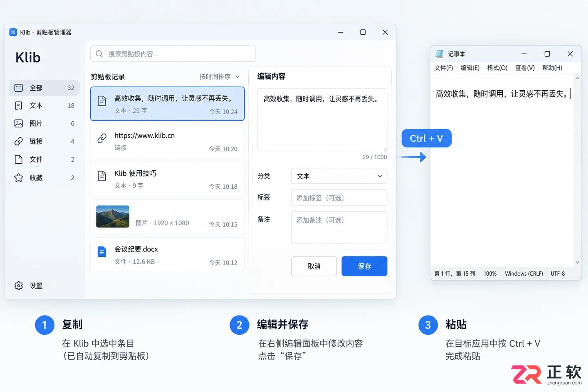Click the 链接 chain icon in sidebar

[18, 141]
